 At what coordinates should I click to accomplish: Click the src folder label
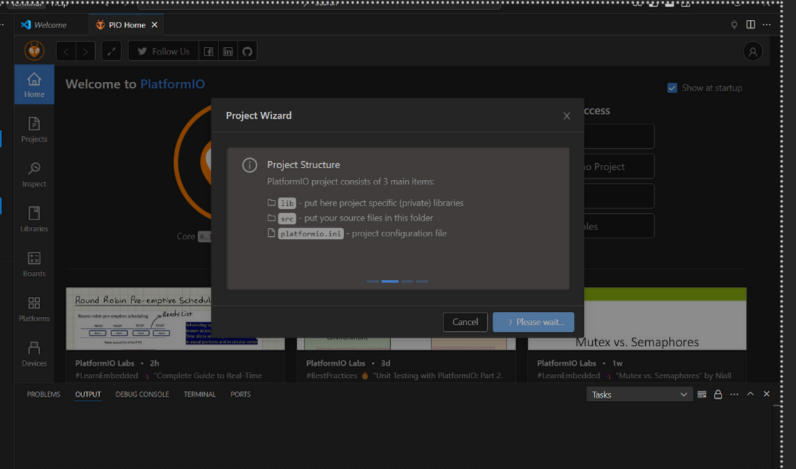[287, 218]
